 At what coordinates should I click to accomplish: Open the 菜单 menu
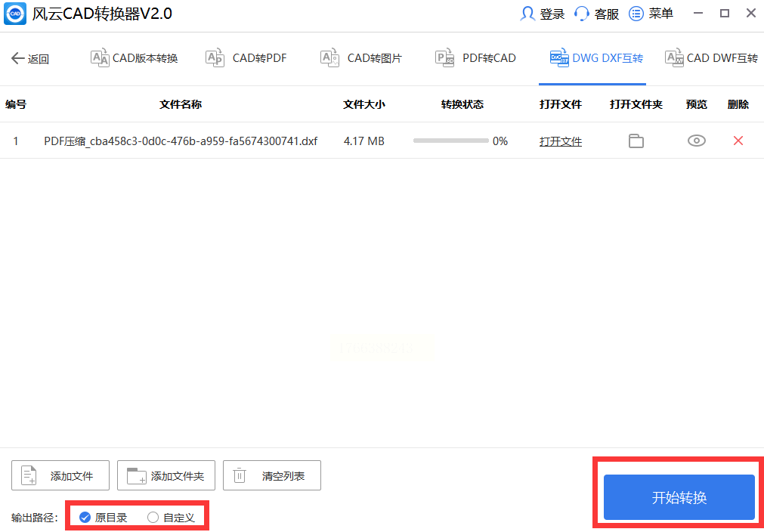point(651,14)
